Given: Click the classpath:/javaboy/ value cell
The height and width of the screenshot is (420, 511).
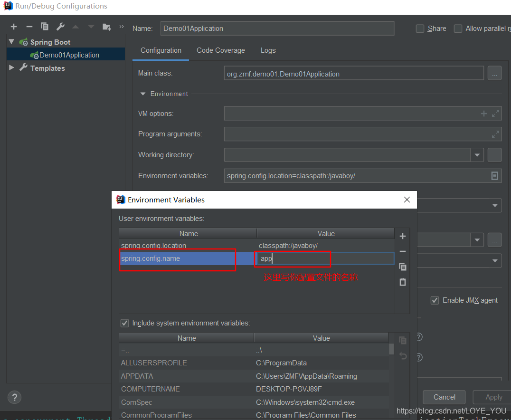Looking at the screenshot, I should (x=325, y=246).
